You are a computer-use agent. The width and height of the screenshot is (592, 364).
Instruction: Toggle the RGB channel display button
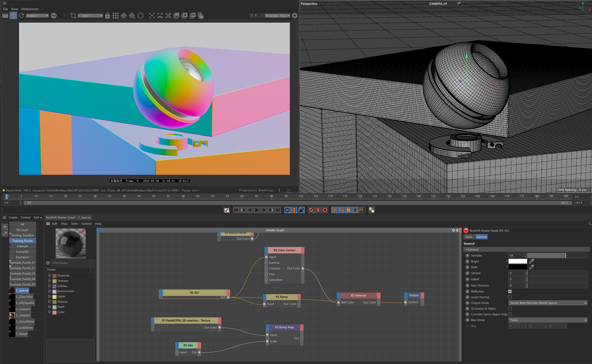[x=54, y=16]
